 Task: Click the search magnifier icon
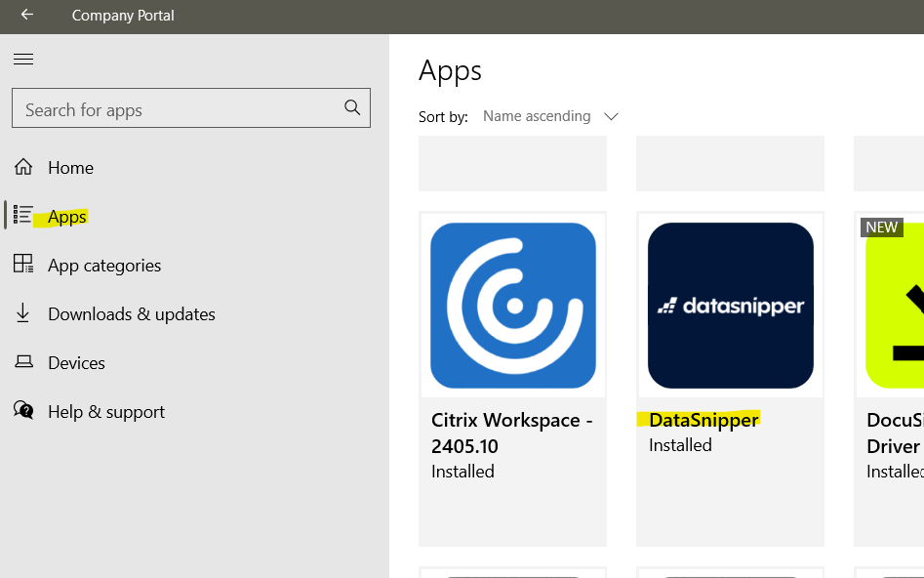[x=352, y=107]
